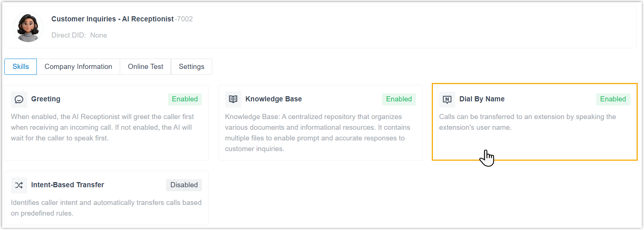Select the Dial By Name title
This screenshot has height=230, width=644.
[482, 99]
